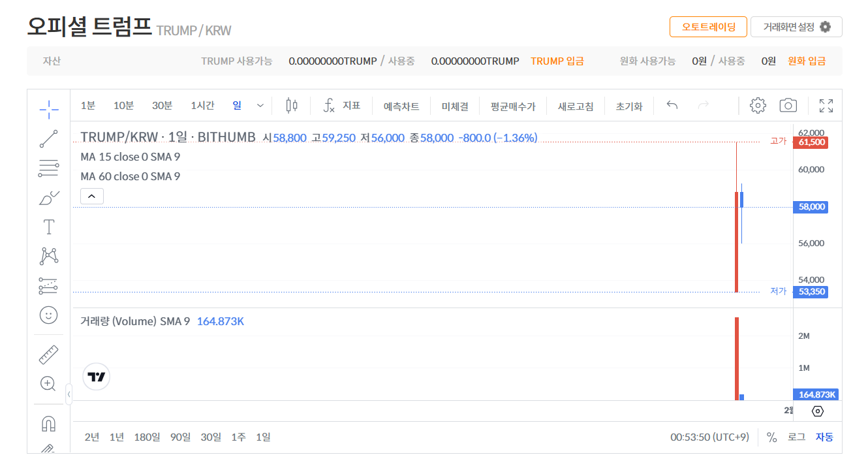Toggle 로그 logarithmic scale
This screenshot has height=474, width=868.
(x=796, y=437)
